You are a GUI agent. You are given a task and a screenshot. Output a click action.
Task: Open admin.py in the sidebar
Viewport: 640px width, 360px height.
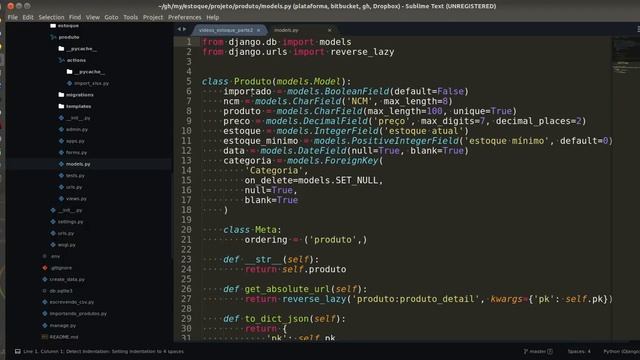click(77, 129)
